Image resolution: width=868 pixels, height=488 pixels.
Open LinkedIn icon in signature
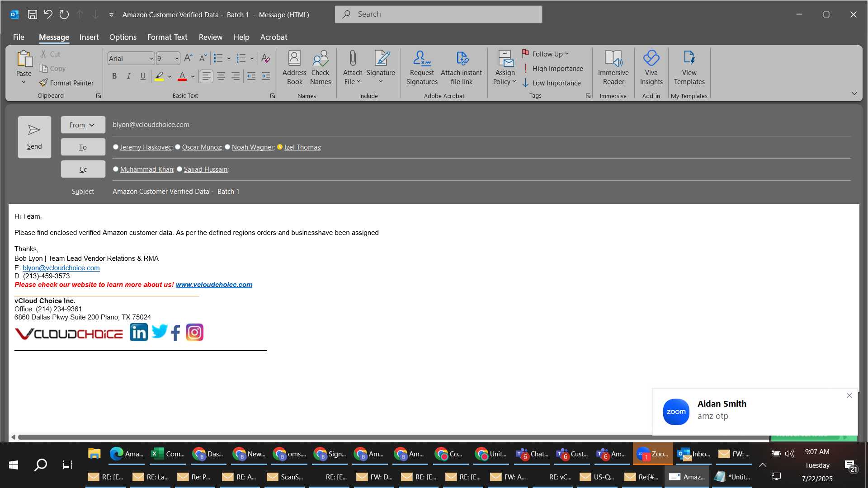click(139, 333)
